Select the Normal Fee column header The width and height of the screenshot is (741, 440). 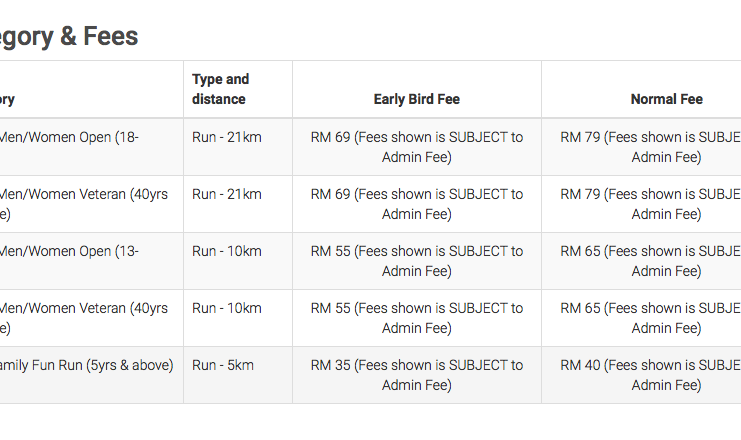[666, 99]
